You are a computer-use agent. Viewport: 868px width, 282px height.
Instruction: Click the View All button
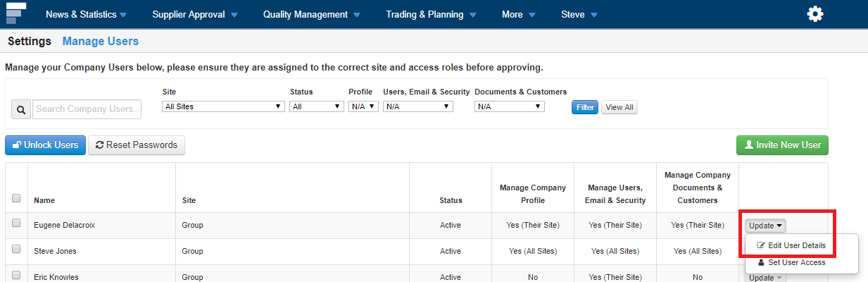[619, 108]
